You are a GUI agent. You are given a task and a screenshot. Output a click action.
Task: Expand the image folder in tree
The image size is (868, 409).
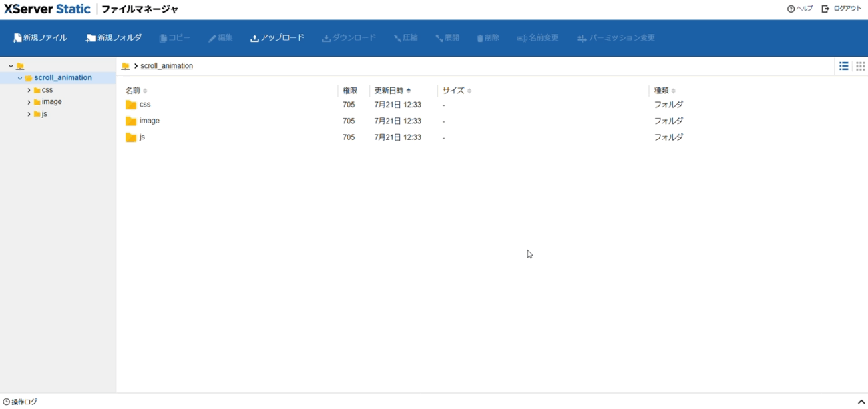29,102
